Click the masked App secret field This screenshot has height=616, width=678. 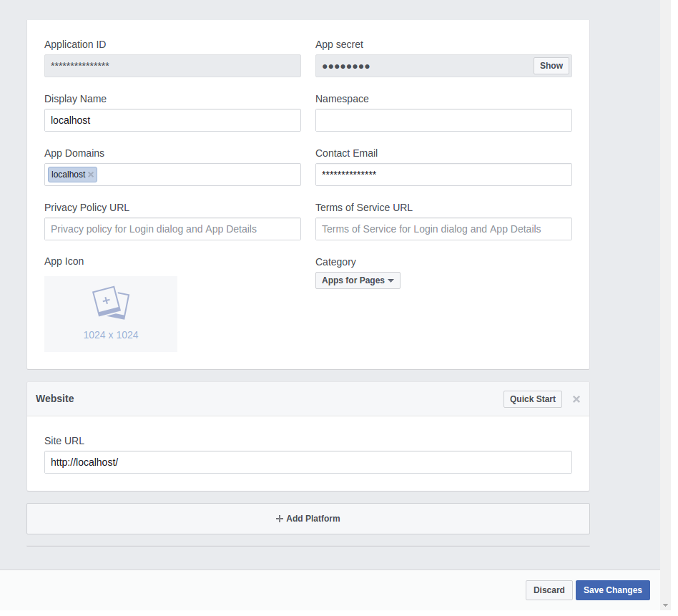pos(423,66)
